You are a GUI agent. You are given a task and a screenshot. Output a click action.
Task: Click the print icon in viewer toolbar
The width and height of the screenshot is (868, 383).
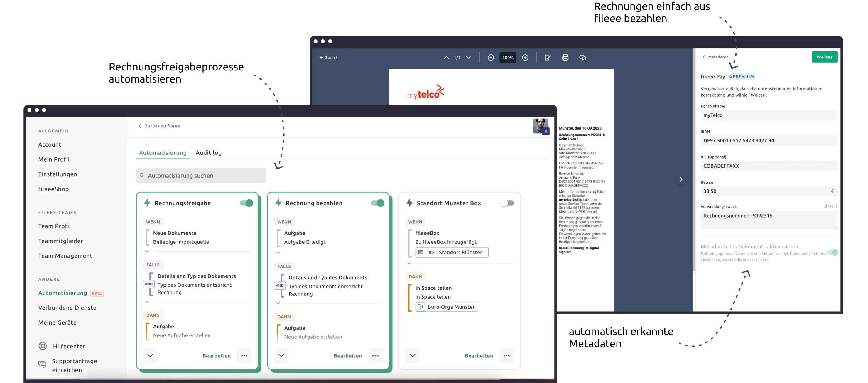565,58
